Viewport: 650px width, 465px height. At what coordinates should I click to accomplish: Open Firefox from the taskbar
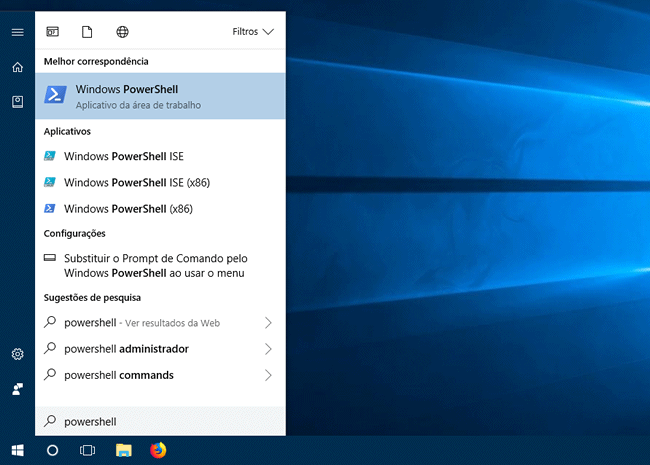click(158, 450)
